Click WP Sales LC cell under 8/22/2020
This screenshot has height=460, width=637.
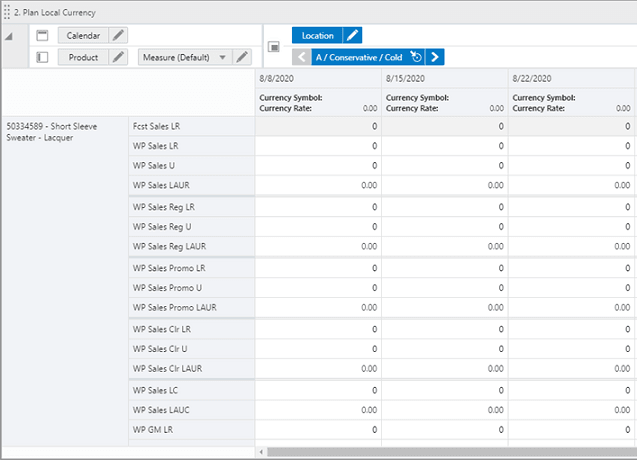[572, 391]
